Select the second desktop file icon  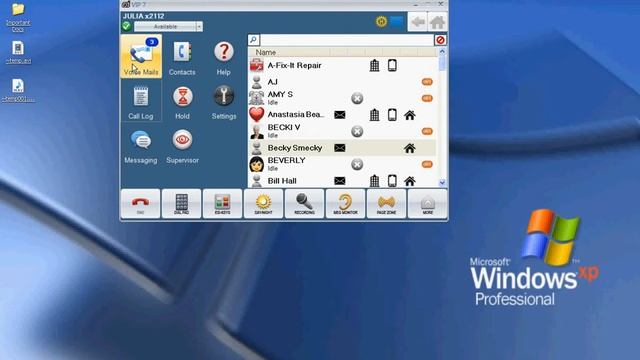click(18, 52)
